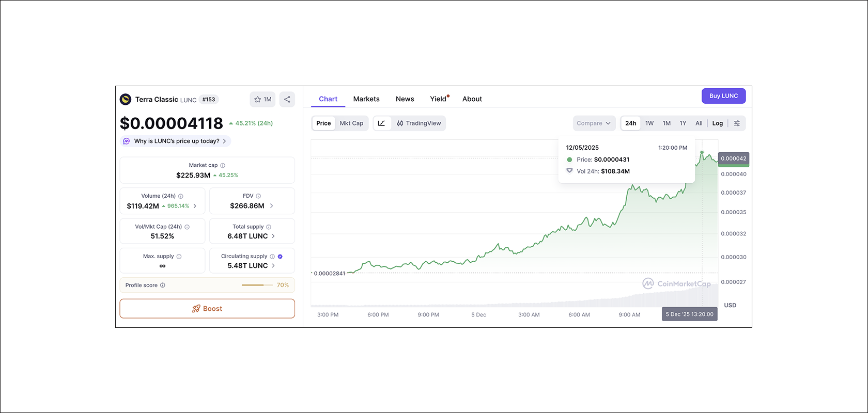
Task: Open the Yield tab
Action: click(x=439, y=99)
